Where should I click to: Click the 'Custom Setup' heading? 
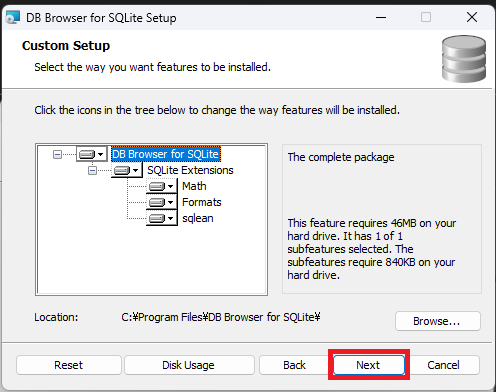click(x=66, y=46)
